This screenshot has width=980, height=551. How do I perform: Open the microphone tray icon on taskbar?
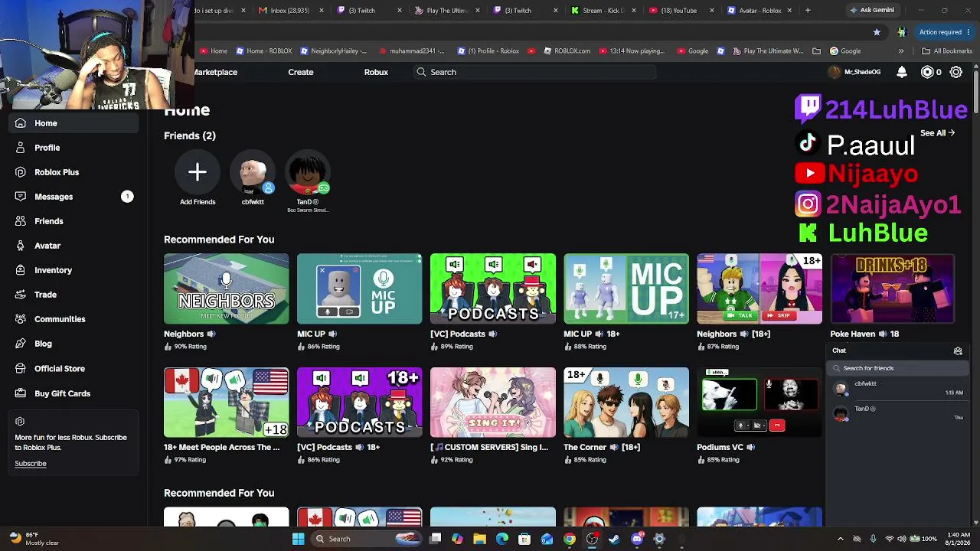tap(873, 539)
